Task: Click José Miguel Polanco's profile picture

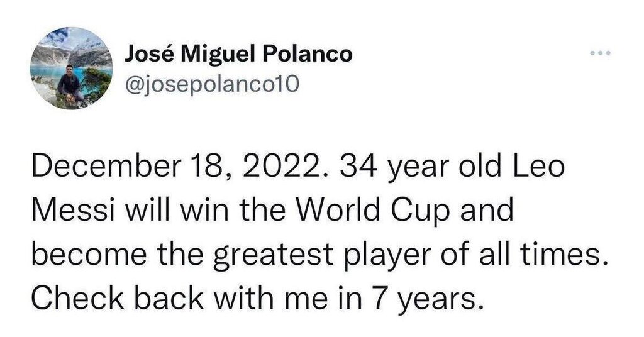Action: point(71,68)
